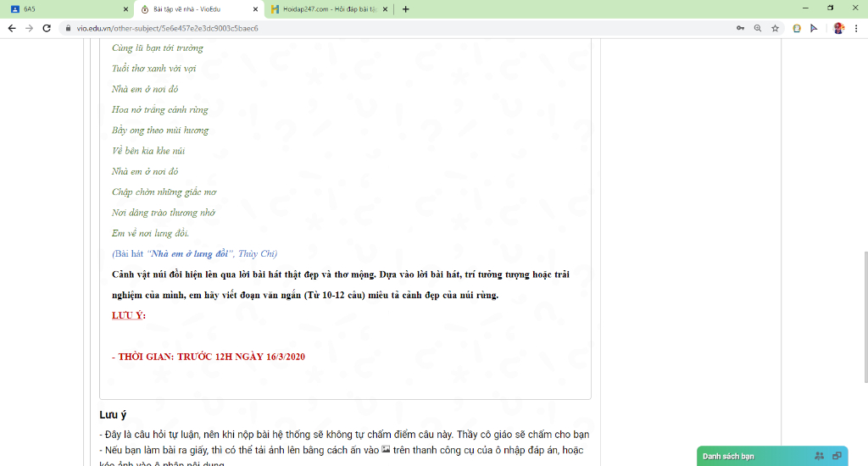The width and height of the screenshot is (868, 466).
Task: Click the inline image icon in the note text
Action: [x=386, y=449]
